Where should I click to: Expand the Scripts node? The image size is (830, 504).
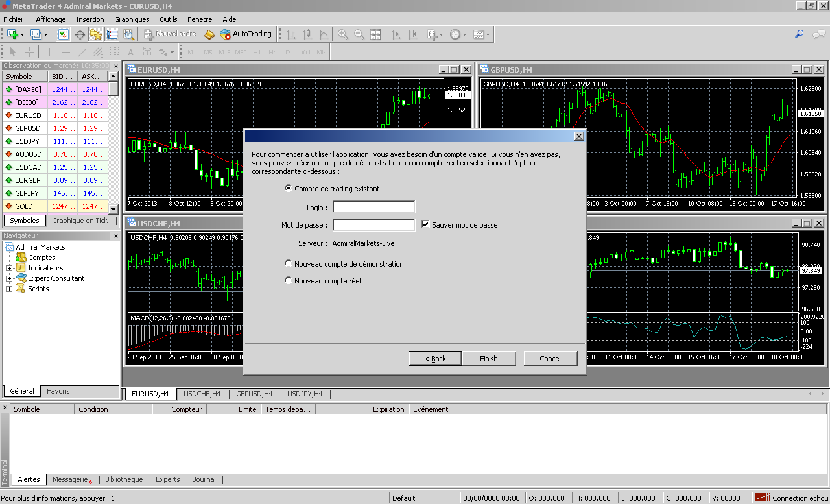(x=9, y=288)
